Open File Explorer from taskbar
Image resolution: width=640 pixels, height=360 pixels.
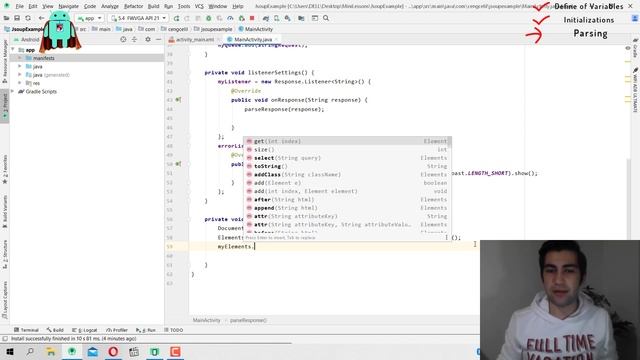click(x=51, y=351)
